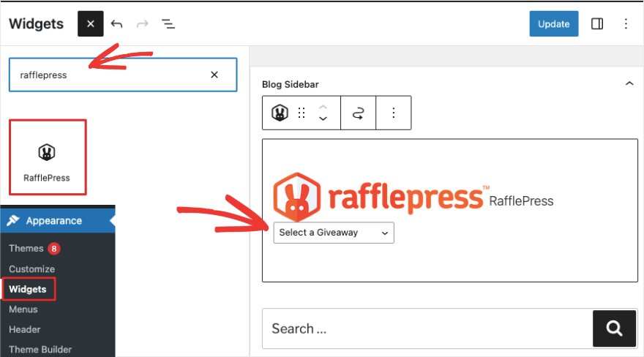
Task: Move the RafflePress block down
Action: click(323, 119)
